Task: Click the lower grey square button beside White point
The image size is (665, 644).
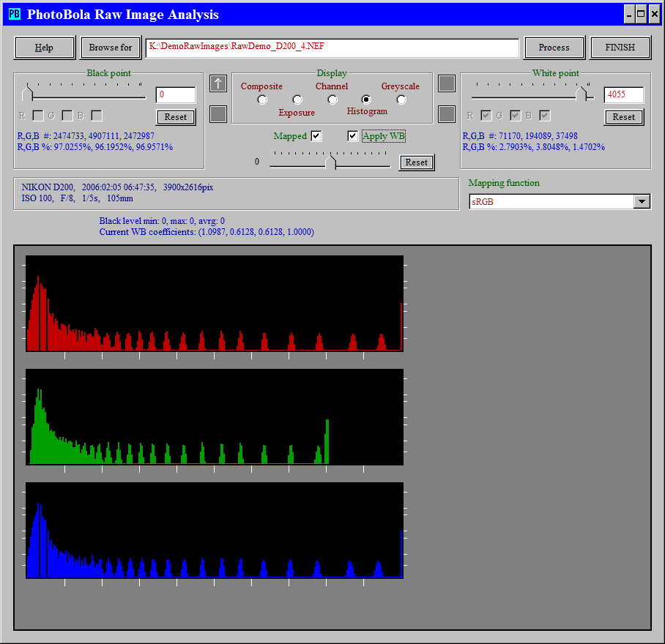Action: (x=447, y=114)
